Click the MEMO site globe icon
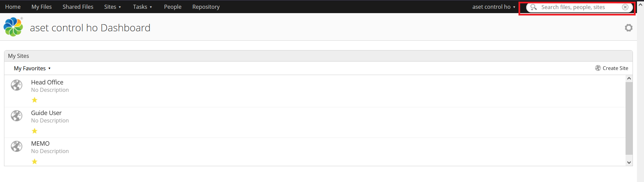 pyautogui.click(x=16, y=146)
